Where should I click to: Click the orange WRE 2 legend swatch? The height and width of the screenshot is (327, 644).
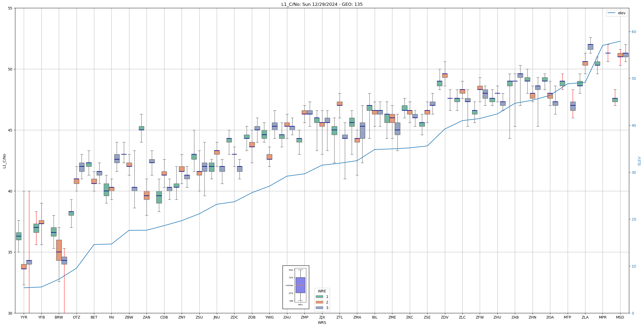[x=319, y=302]
